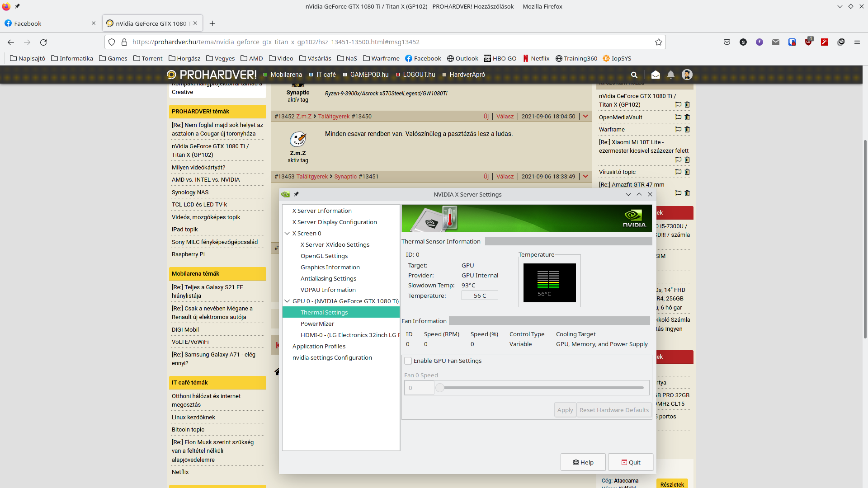Open dropdown arrow on post #13453
Screen dimensions: 868x488
(x=585, y=176)
